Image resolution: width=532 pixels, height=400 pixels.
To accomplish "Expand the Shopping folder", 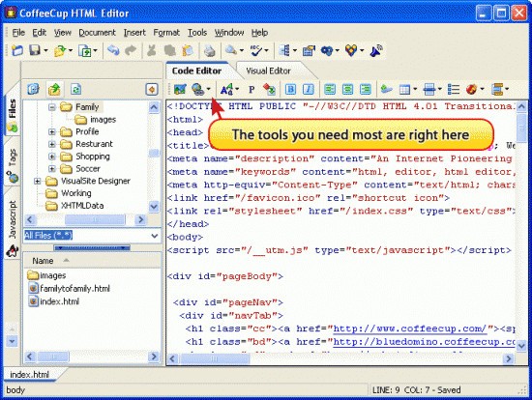I will 52,157.
